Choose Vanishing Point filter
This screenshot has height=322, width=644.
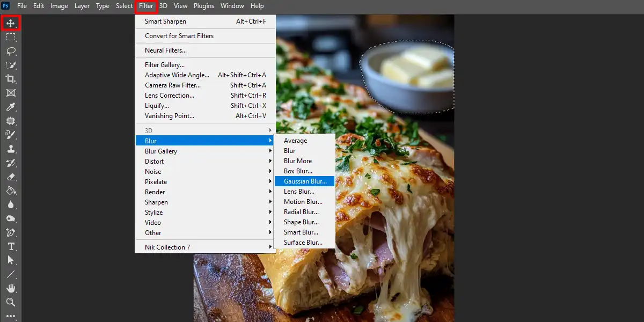pos(205,116)
